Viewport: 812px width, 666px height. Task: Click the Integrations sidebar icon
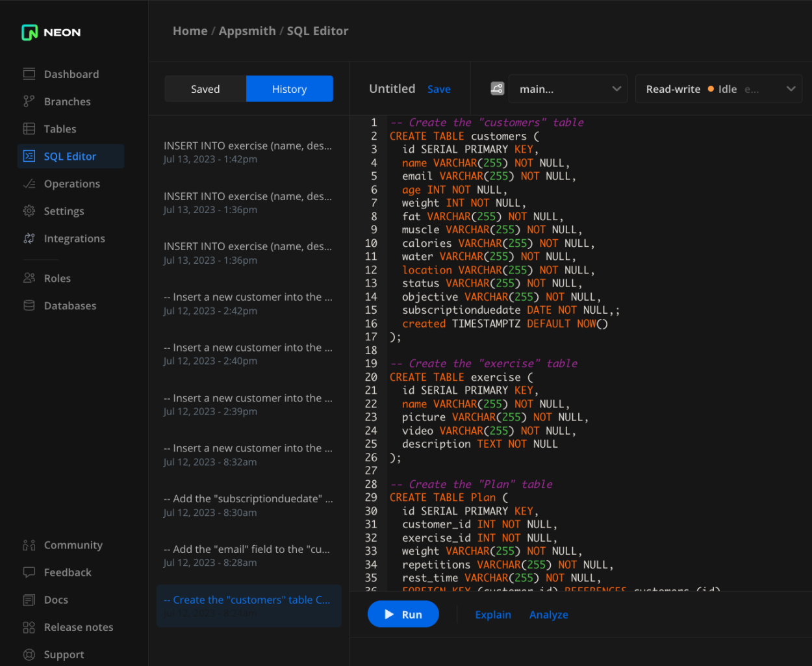(x=29, y=238)
